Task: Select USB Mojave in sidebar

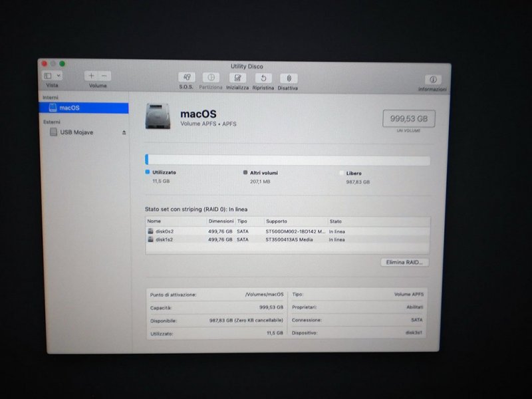Action: coord(84,132)
